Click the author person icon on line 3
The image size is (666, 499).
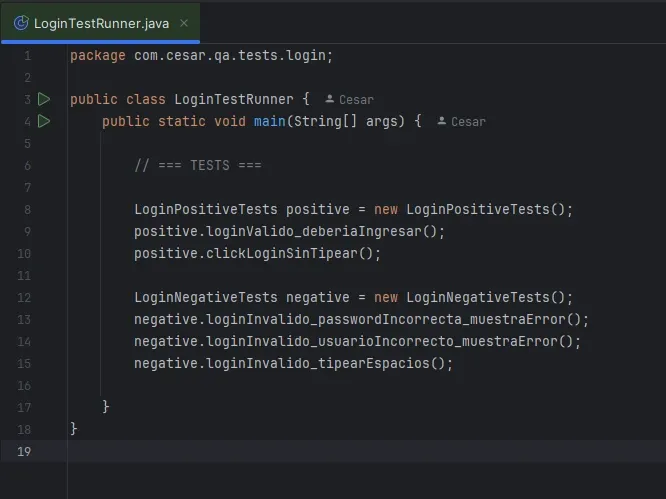(329, 99)
